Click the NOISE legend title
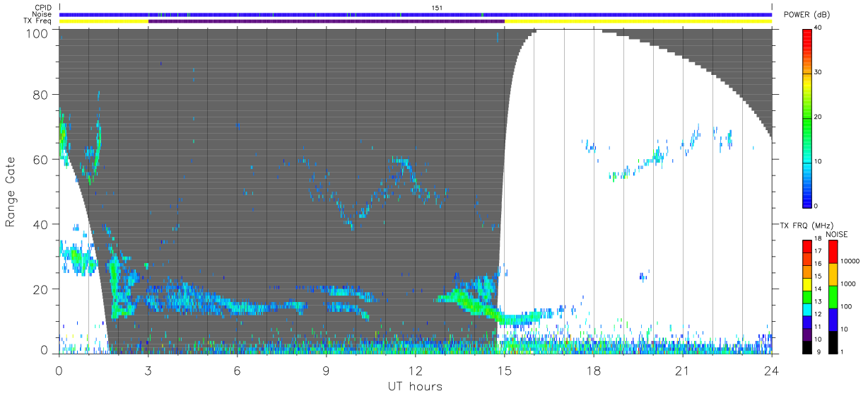The width and height of the screenshot is (868, 401). coord(837,234)
